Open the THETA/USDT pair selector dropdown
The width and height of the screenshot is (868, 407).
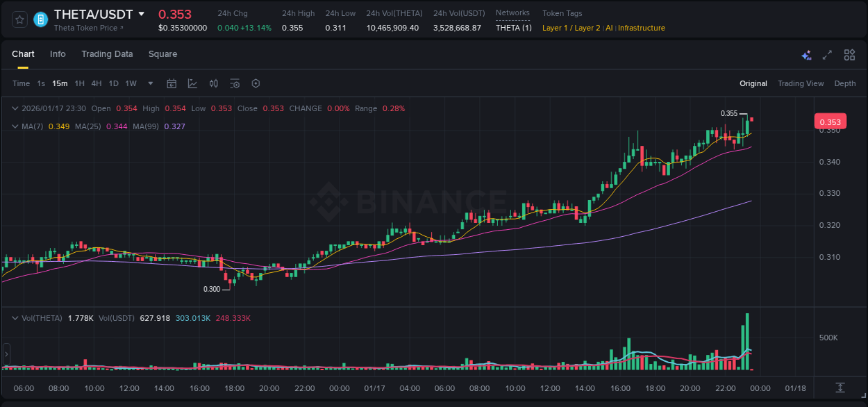coord(142,13)
